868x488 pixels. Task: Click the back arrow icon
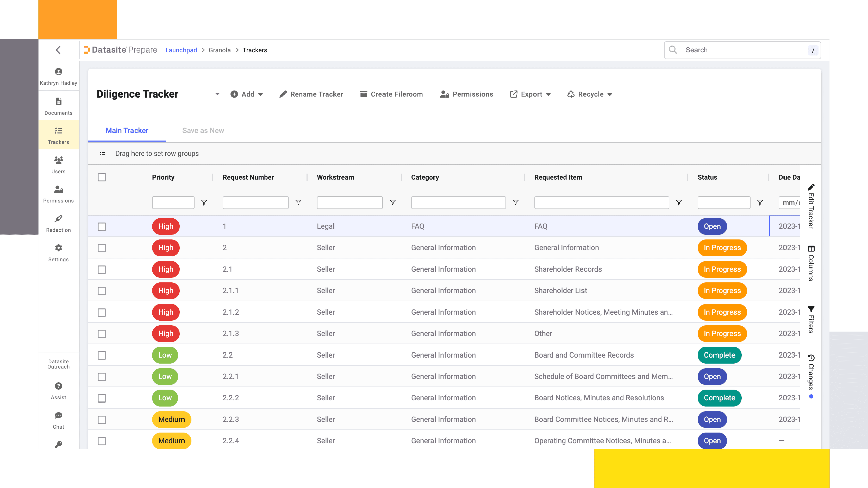pyautogui.click(x=58, y=50)
